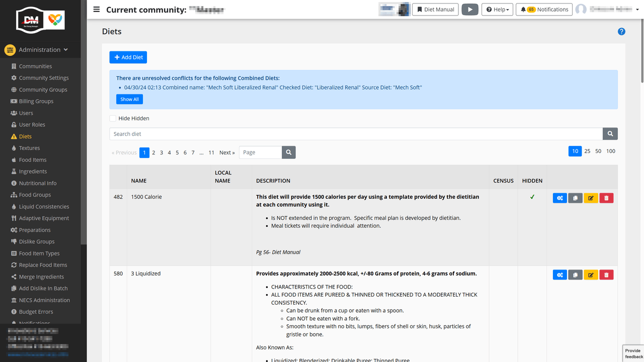Open Notifications panel
This screenshot has width=644, height=362.
coord(544,10)
